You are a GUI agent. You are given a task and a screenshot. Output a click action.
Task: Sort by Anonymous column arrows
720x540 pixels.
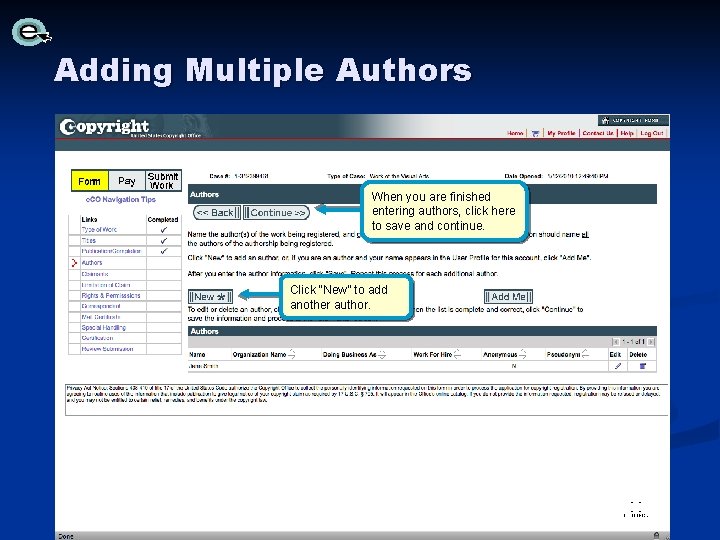523,354
